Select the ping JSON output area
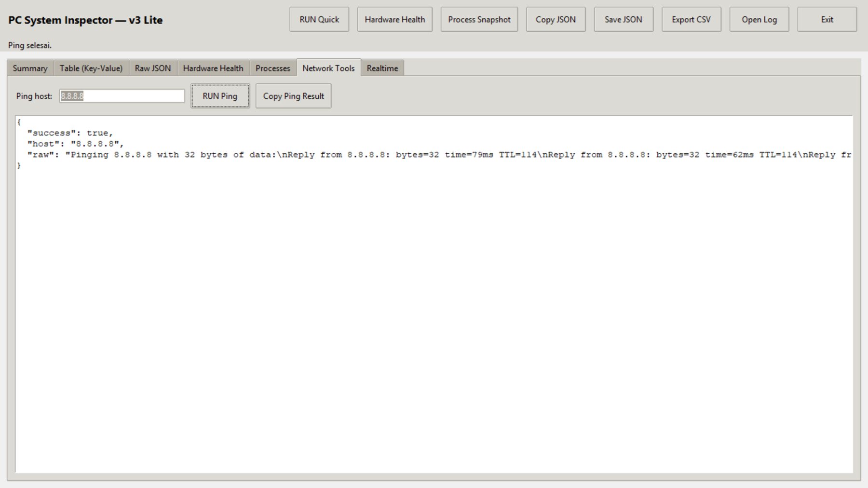868x488 pixels. pyautogui.click(x=434, y=289)
